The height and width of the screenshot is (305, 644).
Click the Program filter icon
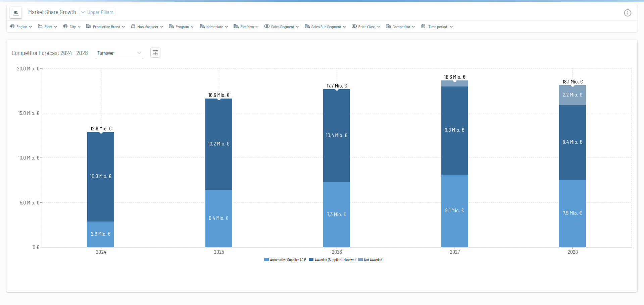pyautogui.click(x=171, y=26)
